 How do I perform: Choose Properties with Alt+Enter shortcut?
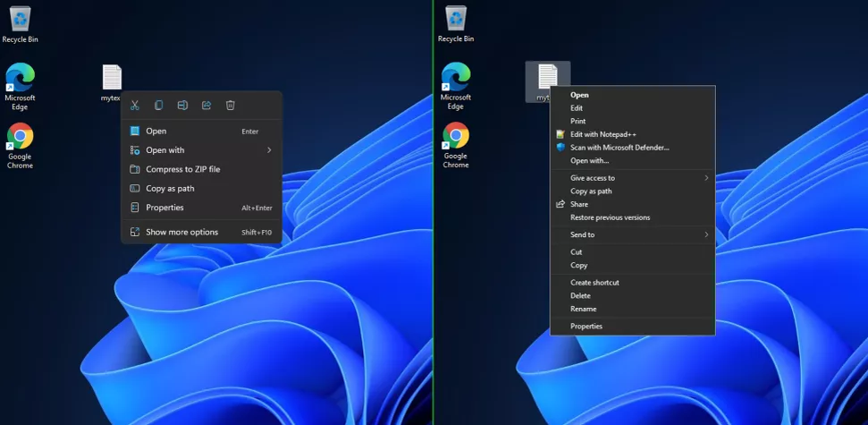pyautogui.click(x=201, y=208)
